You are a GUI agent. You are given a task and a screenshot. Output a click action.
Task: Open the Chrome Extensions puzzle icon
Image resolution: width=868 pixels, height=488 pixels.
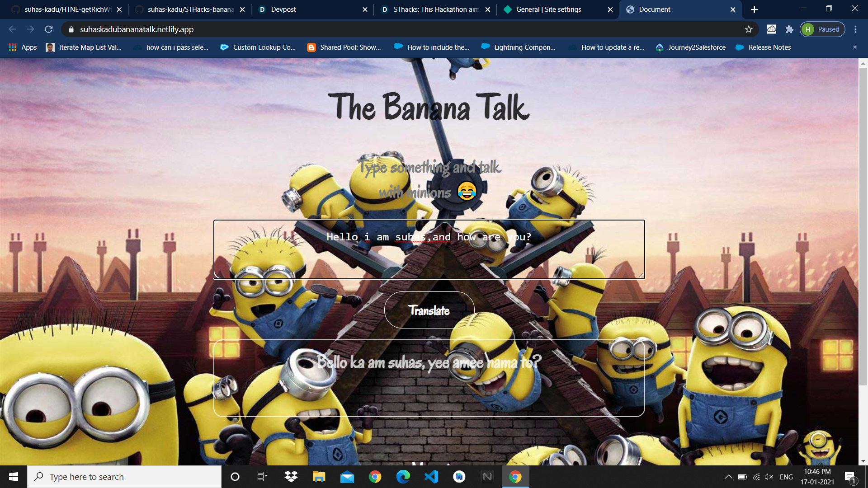click(x=789, y=29)
